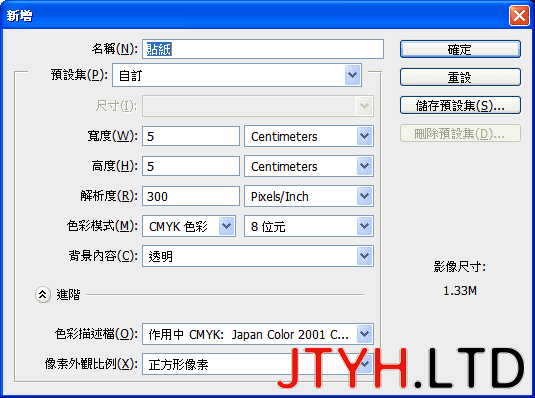Image resolution: width=535 pixels, height=398 pixels.
Task: Open the Pixels/Inch resolution unit dropdown
Action: pyautogui.click(x=309, y=196)
